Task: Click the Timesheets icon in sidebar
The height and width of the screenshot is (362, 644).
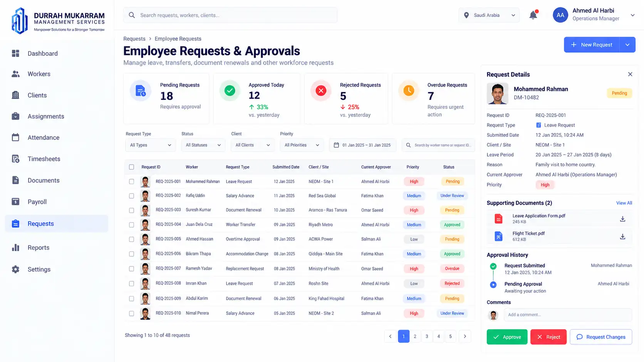Action: click(x=15, y=159)
